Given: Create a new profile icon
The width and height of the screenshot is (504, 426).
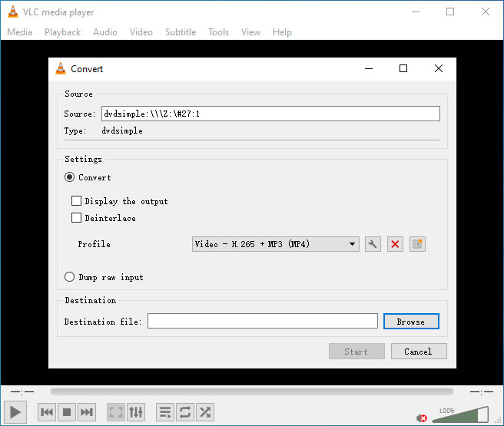Looking at the screenshot, I should [417, 244].
